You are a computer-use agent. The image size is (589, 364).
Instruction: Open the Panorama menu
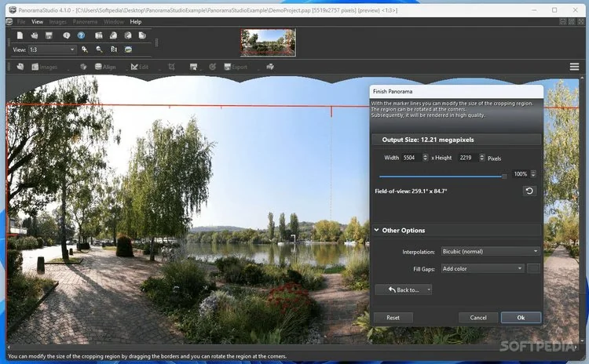[x=86, y=22]
